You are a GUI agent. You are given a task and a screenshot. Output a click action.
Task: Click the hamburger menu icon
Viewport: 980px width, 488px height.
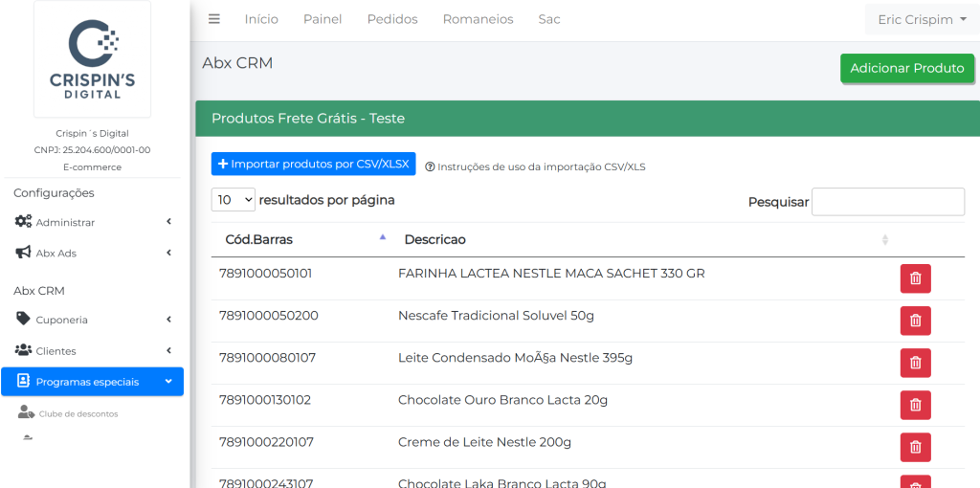point(214,19)
